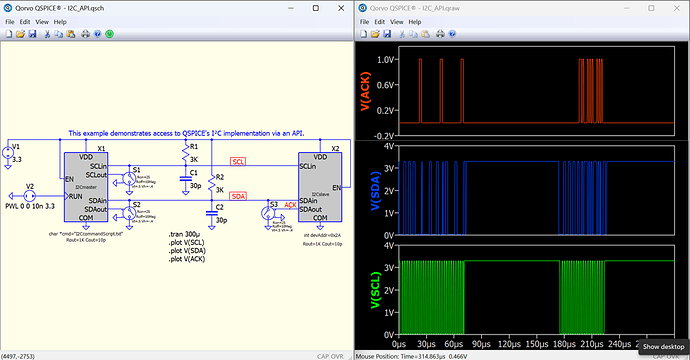Select voltage source V1 symbol
Viewport: 690px width, 360px height.
pyautogui.click(x=7, y=153)
